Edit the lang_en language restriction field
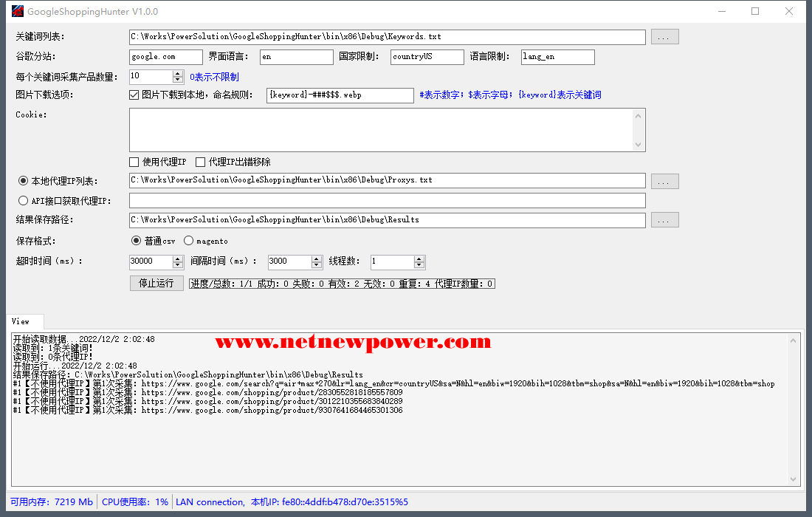 (558, 57)
